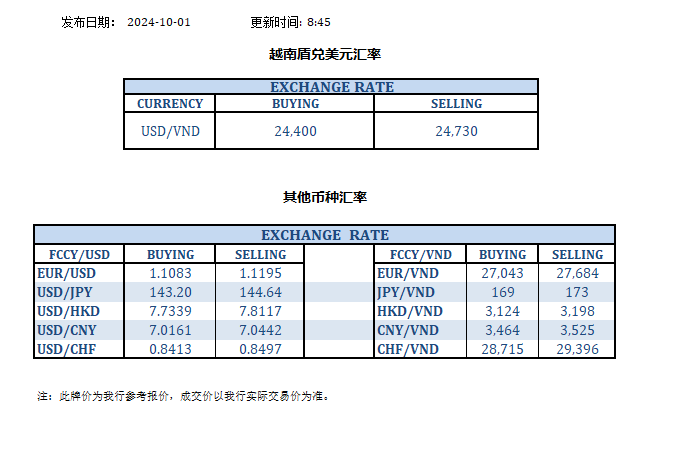The image size is (682, 451).
Task: Click the update time 8:45
Action: (x=319, y=21)
